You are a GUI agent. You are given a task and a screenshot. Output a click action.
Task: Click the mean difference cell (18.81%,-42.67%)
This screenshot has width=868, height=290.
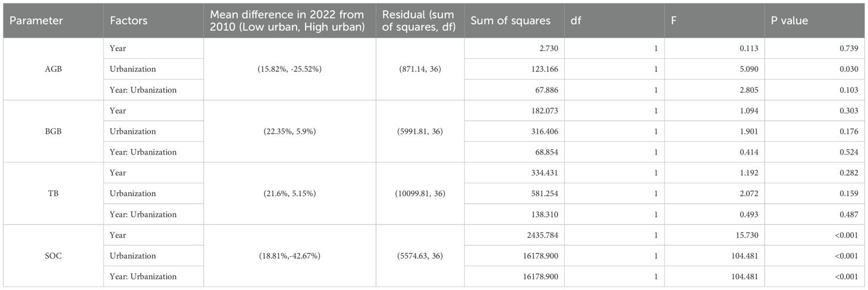click(290, 256)
